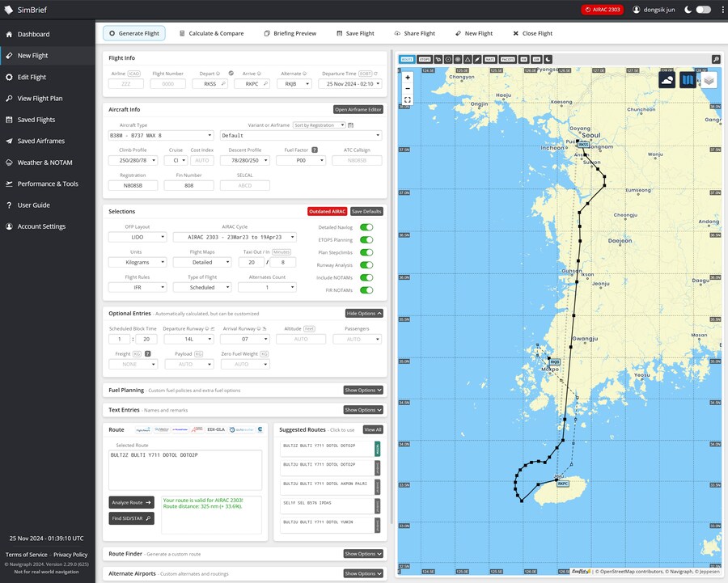Turn off ETOPS Planning switch
The height and width of the screenshot is (583, 728).
(x=366, y=240)
